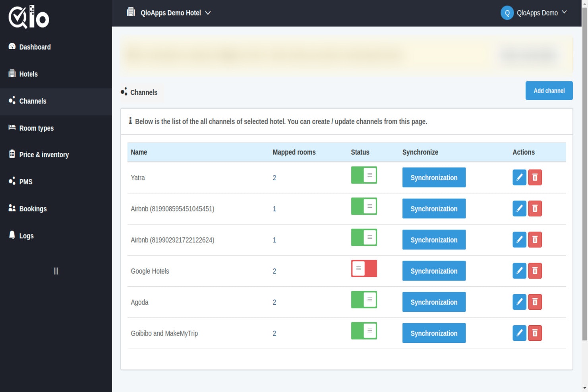The height and width of the screenshot is (392, 588).
Task: Delete the Google Hotels channel
Action: (x=535, y=271)
